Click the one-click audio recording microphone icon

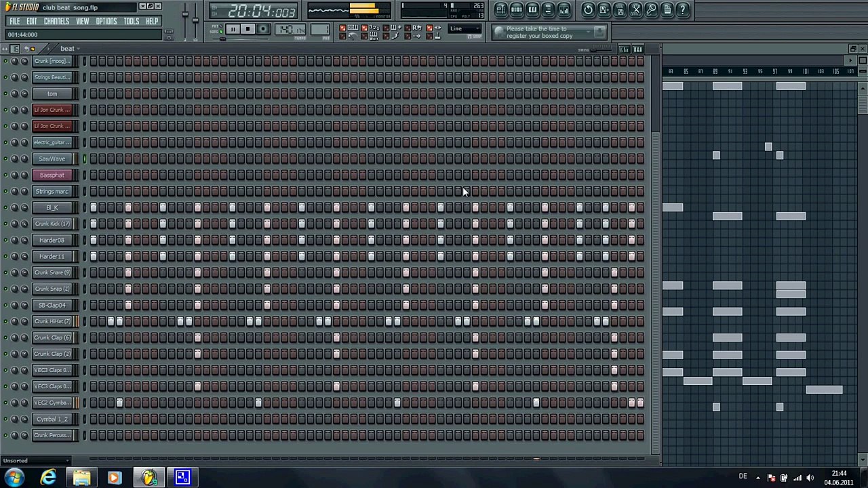coord(652,9)
